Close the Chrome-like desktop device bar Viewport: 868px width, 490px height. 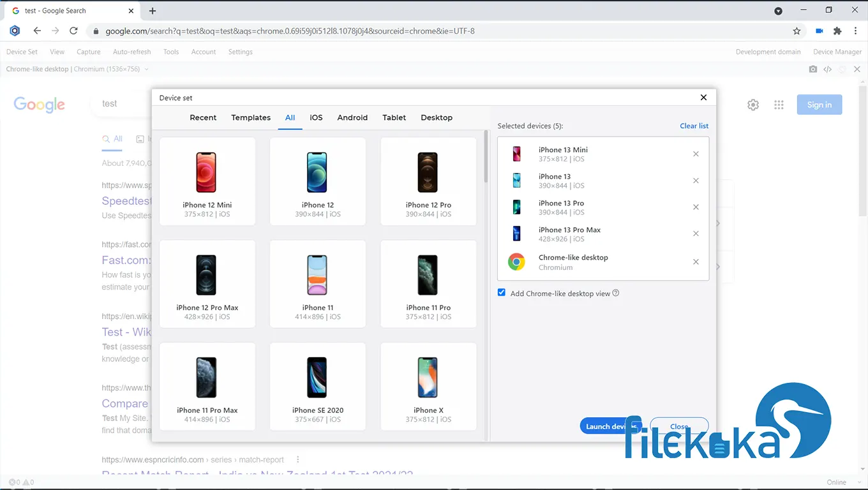tap(858, 69)
